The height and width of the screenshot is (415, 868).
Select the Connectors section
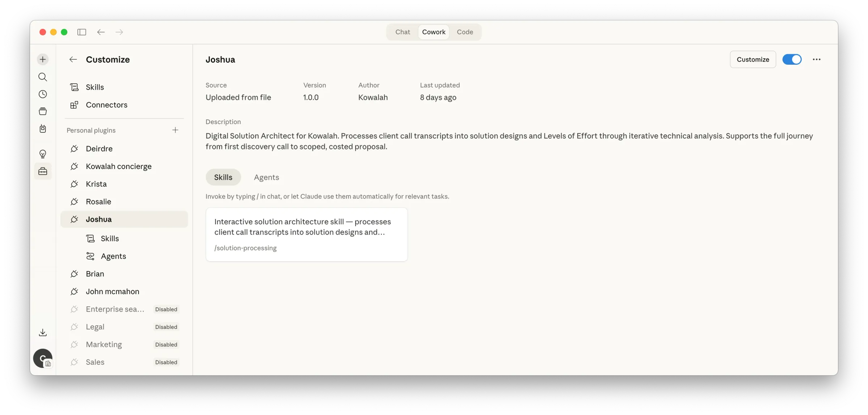(106, 105)
